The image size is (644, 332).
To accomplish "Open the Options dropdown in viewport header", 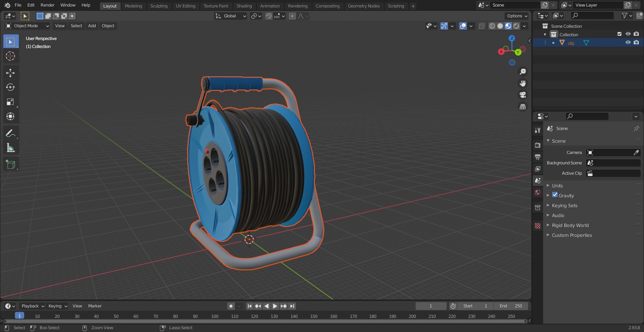I will [517, 16].
